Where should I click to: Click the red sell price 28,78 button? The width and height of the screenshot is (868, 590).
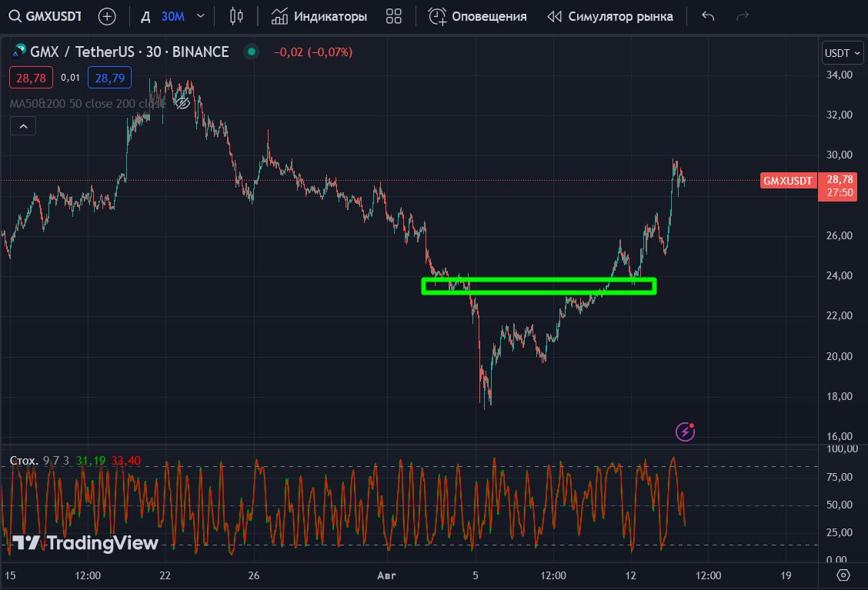point(31,78)
